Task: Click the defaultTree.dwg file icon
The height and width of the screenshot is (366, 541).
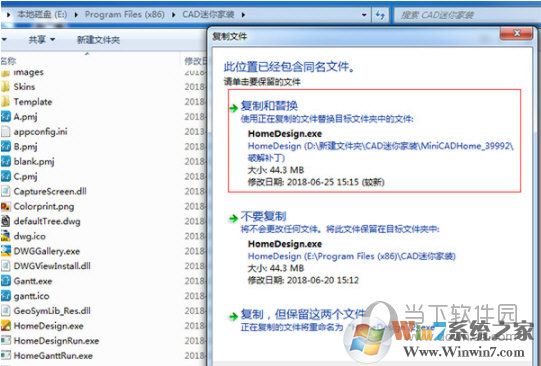Action: coord(6,221)
